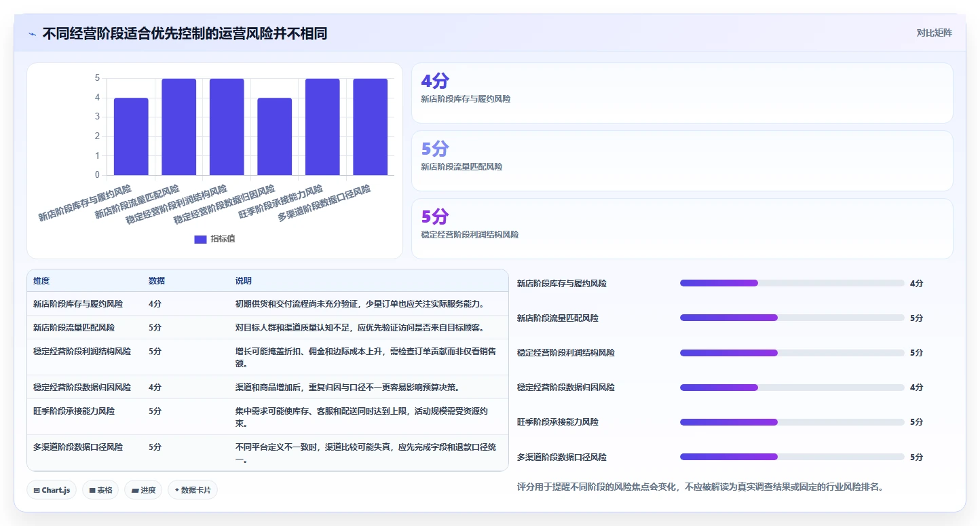Click the 多渠道阶段数据口径风险 chart bar
The image size is (980, 526).
pyautogui.click(x=371, y=127)
